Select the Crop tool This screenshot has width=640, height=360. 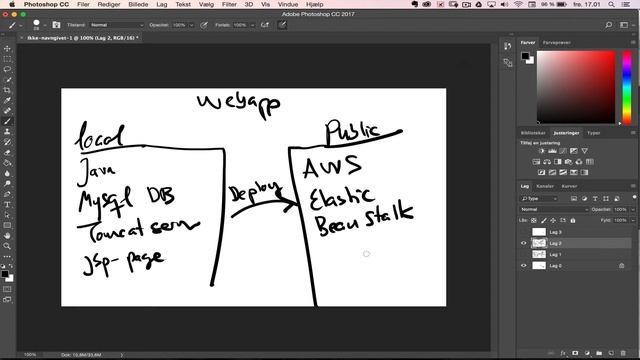pyautogui.click(x=7, y=90)
